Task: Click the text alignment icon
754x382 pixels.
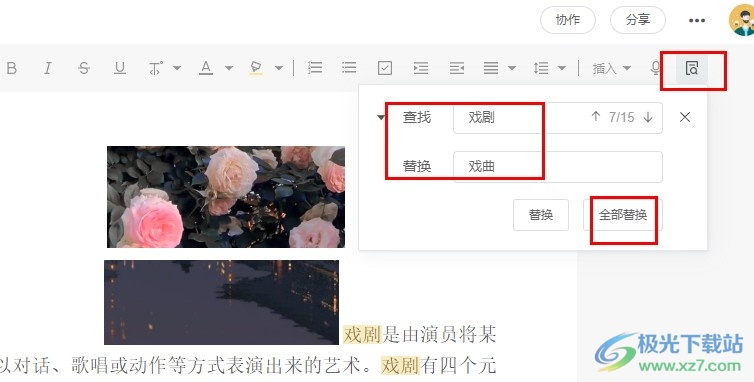Action: pyautogui.click(x=491, y=68)
